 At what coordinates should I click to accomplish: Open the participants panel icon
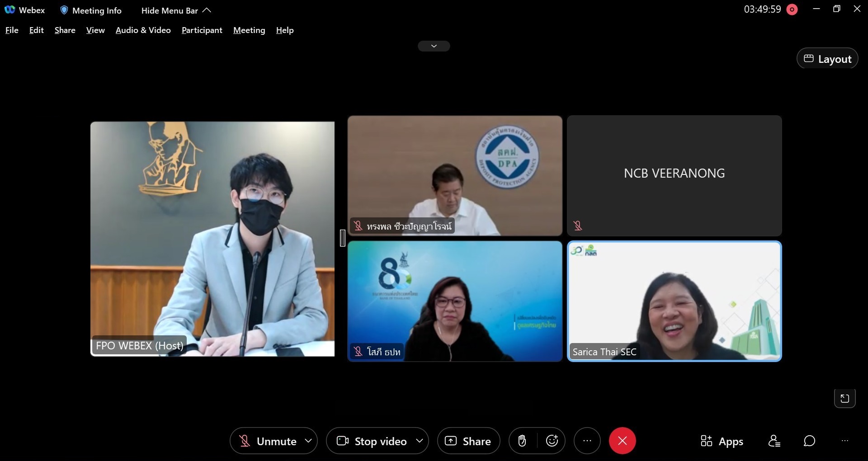pyautogui.click(x=774, y=441)
